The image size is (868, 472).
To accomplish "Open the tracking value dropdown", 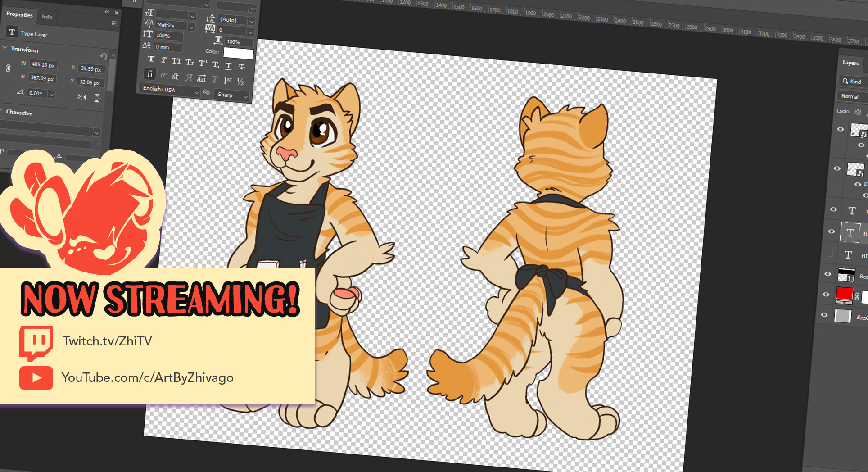I will coord(251,32).
